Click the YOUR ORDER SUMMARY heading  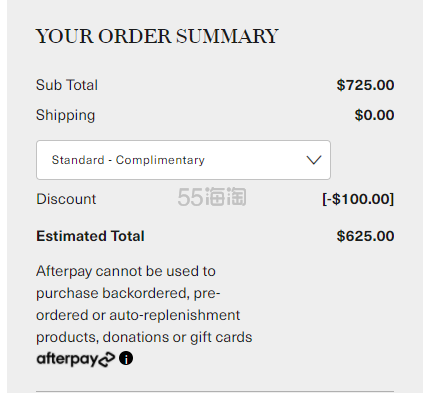tap(157, 36)
